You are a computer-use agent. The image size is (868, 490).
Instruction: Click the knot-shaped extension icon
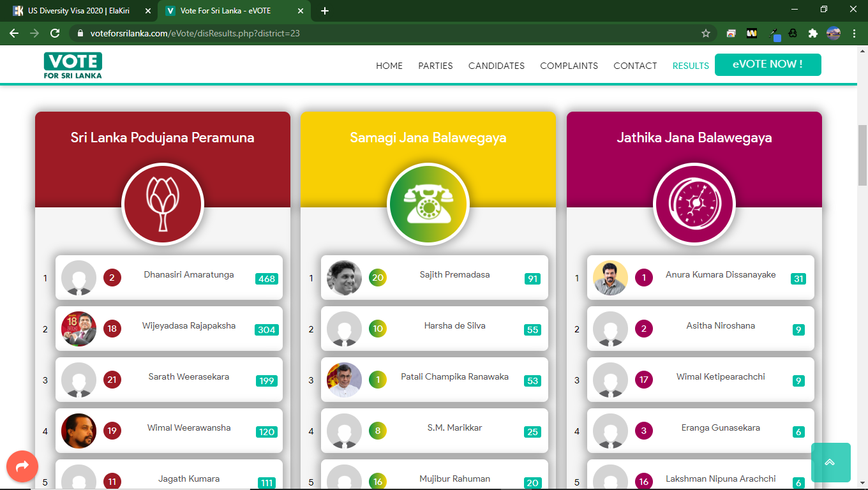[793, 33]
